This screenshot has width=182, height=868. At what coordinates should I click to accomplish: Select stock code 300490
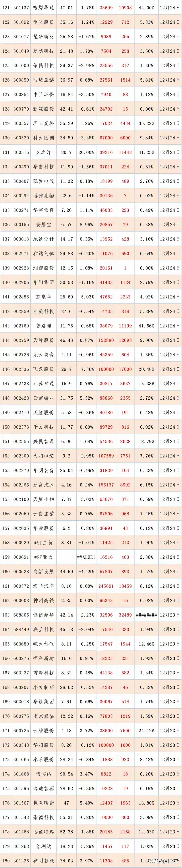21,167
